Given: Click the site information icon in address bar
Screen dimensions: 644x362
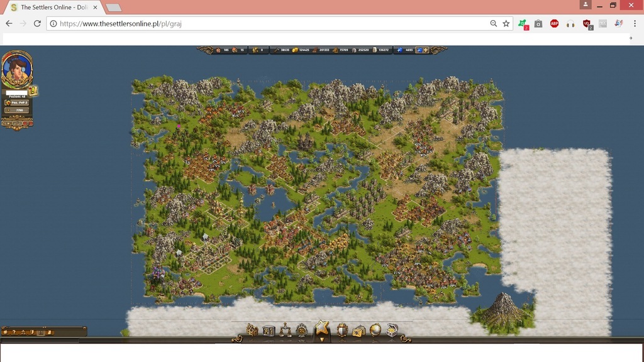Looking at the screenshot, I should pyautogui.click(x=53, y=24).
